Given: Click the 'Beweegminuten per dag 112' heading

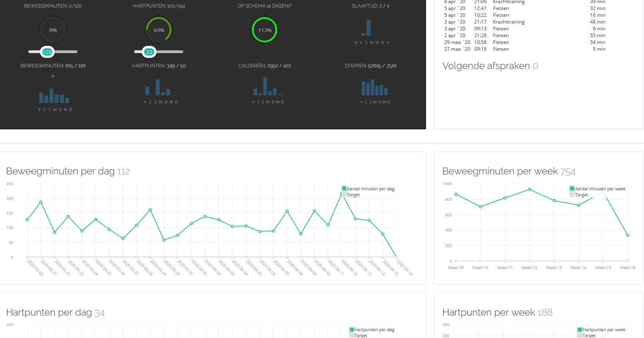Looking at the screenshot, I should pyautogui.click(x=68, y=171).
